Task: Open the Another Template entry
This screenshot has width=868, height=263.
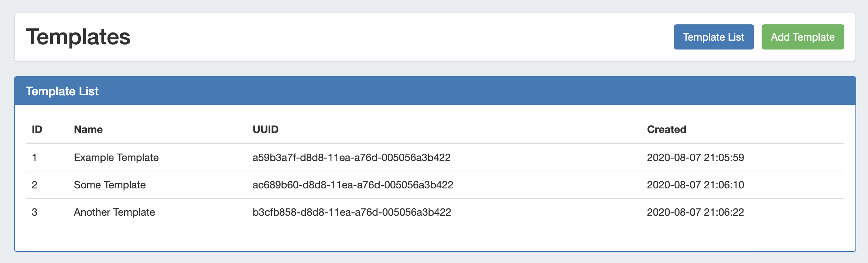Action: coord(114,212)
